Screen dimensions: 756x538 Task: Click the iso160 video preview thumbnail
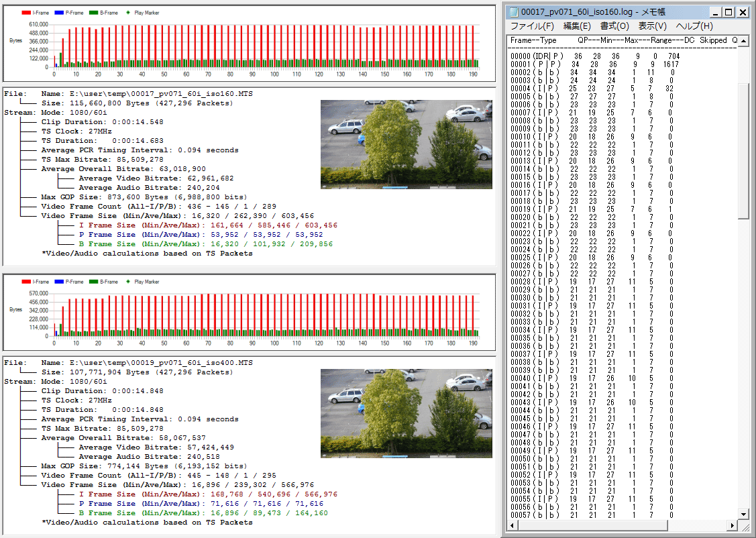point(407,144)
